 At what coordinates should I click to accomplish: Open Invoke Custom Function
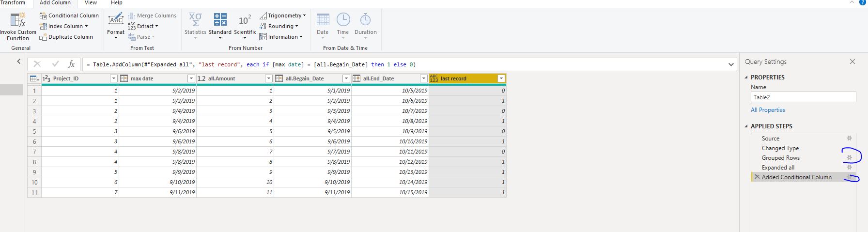(x=18, y=27)
